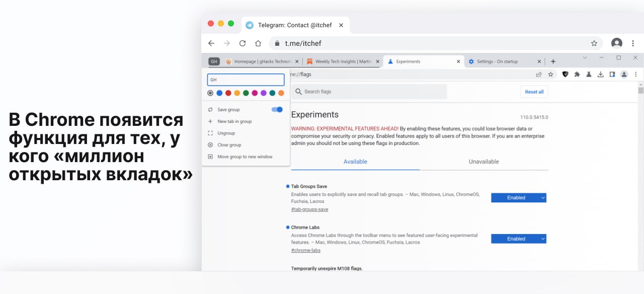Image resolution: width=644 pixels, height=294 pixels.
Task: Click the Temporarily unexpire M108 flags title
Action: (327, 268)
